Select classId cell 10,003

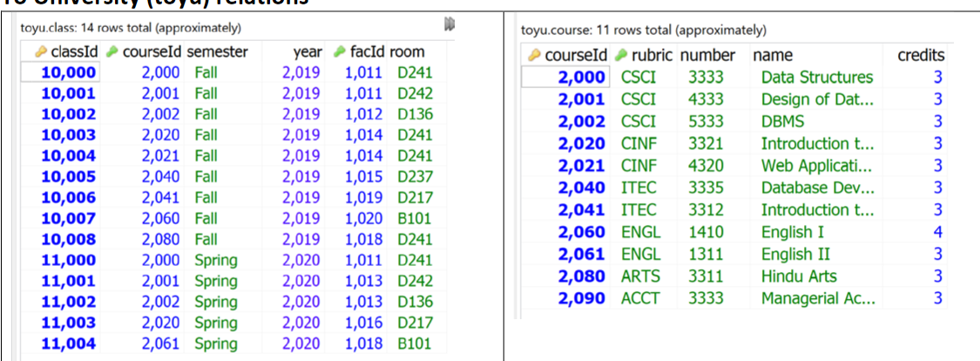point(69,135)
